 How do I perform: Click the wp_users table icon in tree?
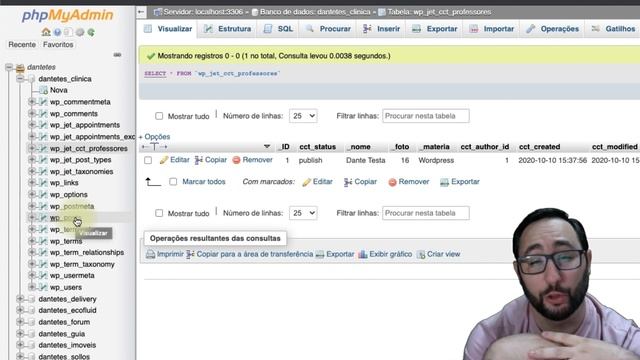point(43,287)
